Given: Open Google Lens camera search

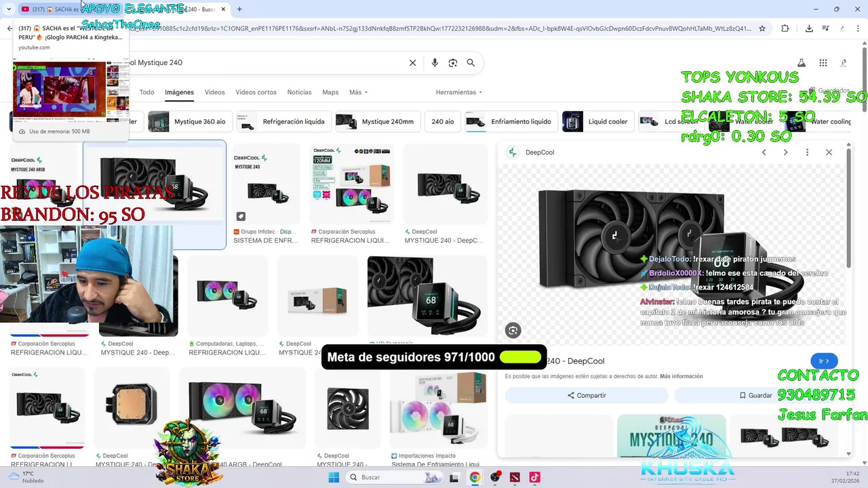Looking at the screenshot, I should [x=453, y=62].
